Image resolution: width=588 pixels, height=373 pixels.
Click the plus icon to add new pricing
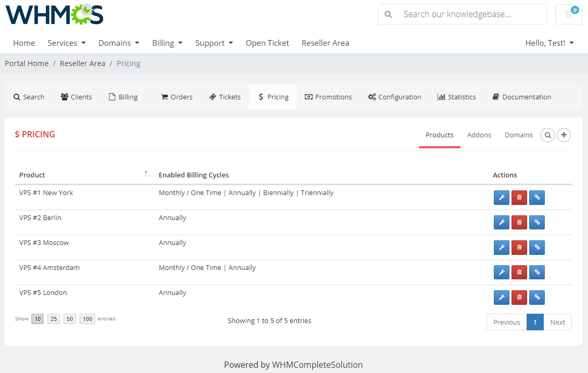[564, 135]
